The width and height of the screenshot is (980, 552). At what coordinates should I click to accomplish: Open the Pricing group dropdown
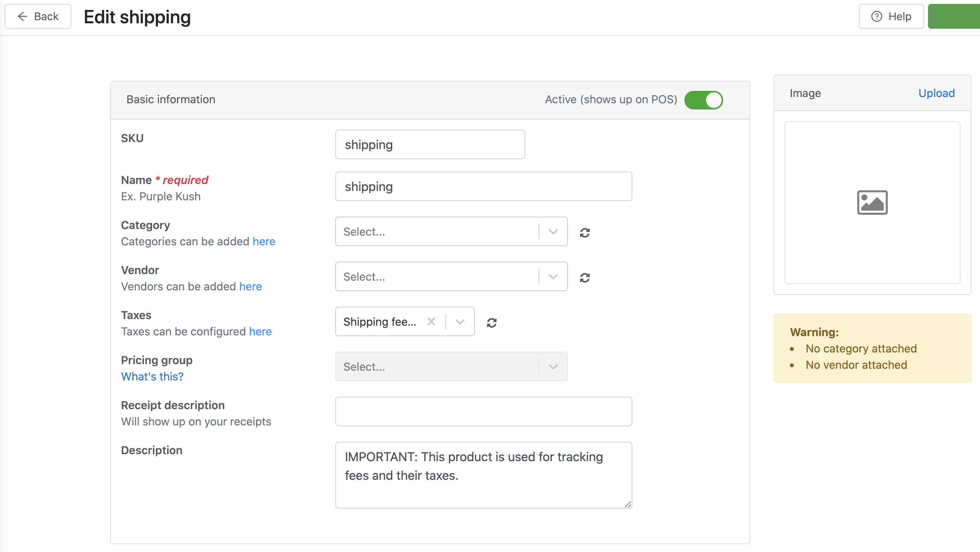(553, 367)
